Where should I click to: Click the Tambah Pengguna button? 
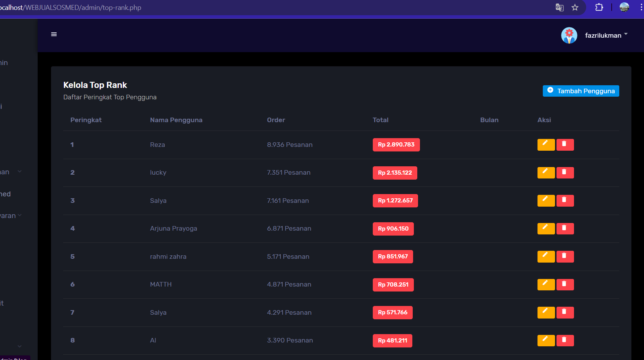(580, 91)
